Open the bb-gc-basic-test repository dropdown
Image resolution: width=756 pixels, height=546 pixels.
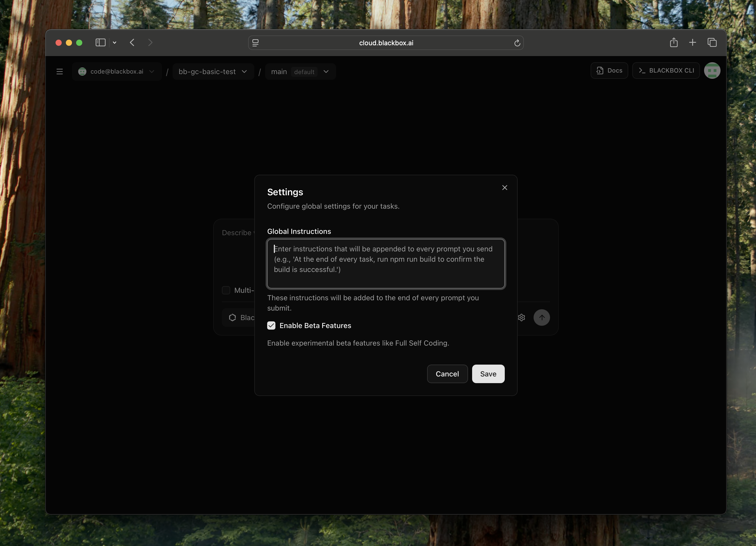coord(213,72)
